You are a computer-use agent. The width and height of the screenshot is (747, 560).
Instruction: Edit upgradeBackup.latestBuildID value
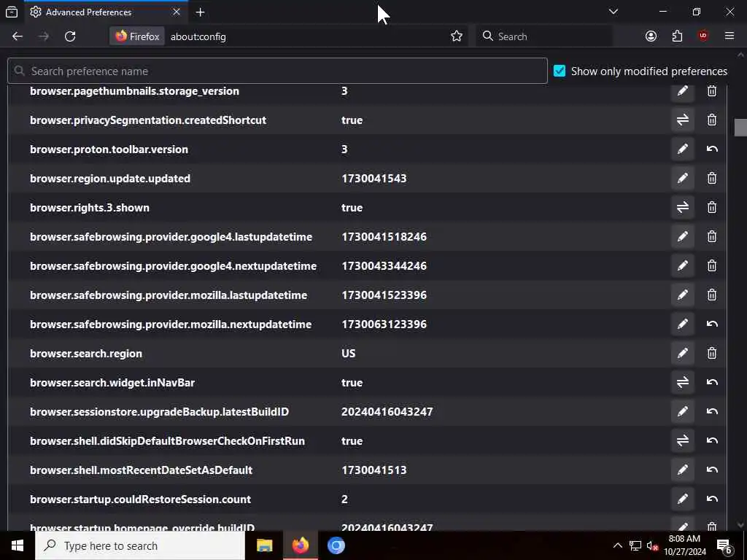click(682, 411)
